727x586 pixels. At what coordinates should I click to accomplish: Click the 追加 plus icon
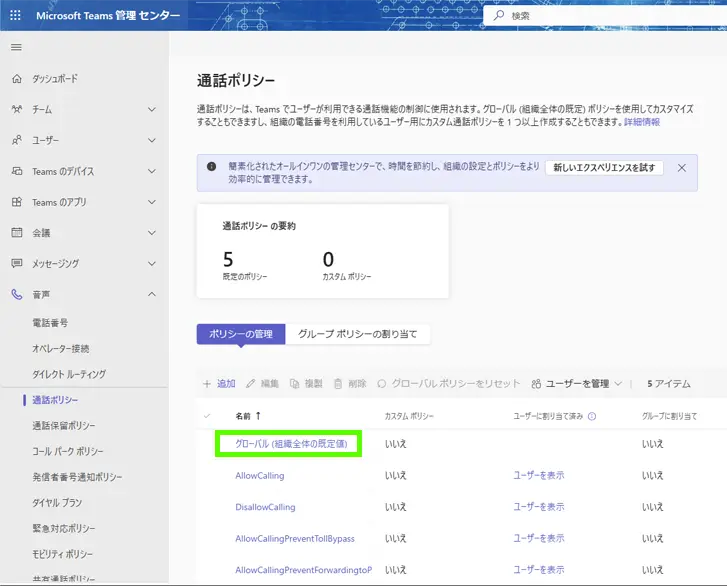coord(207,384)
